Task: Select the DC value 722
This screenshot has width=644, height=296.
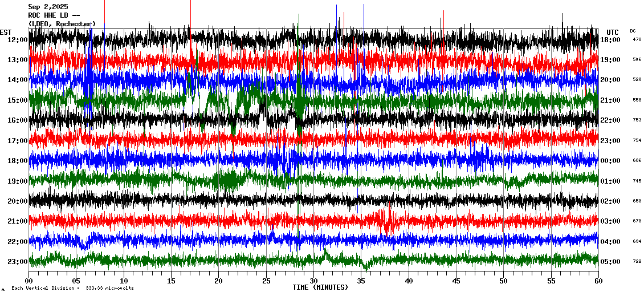Action: 637,261
